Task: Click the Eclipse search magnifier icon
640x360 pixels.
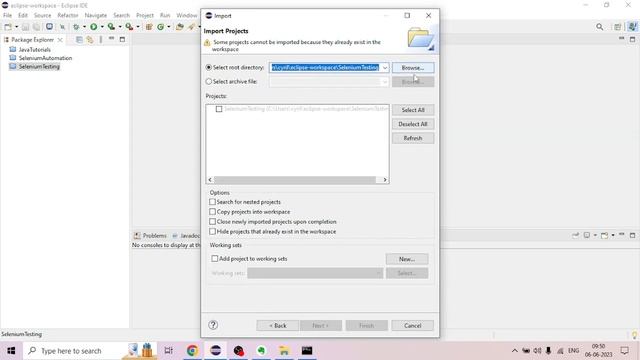Action: tap(600, 27)
